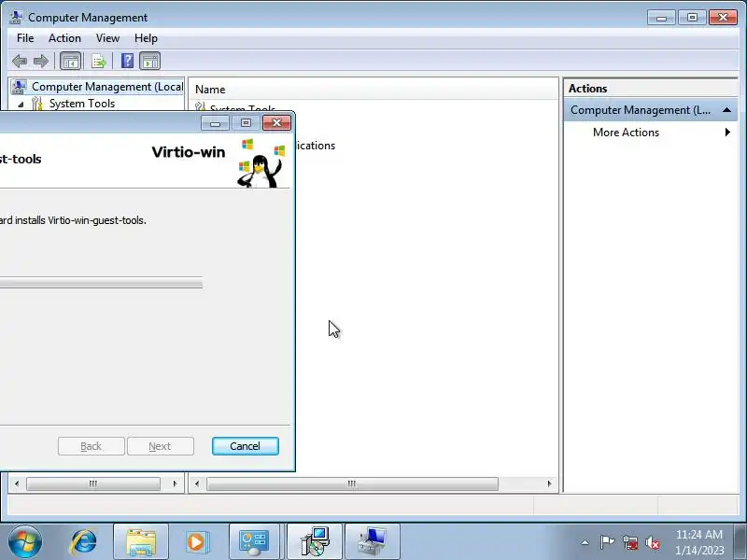The height and width of the screenshot is (560, 747).
Task: Maximize the Computer Management window
Action: tap(692, 18)
